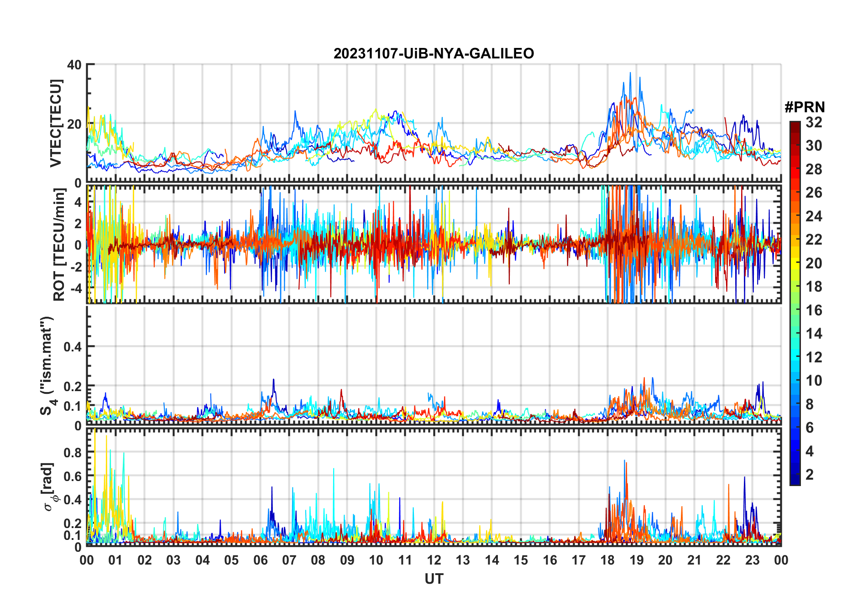Click x-axis tick label 21
This screenshot has height=607, width=868.
[694, 560]
